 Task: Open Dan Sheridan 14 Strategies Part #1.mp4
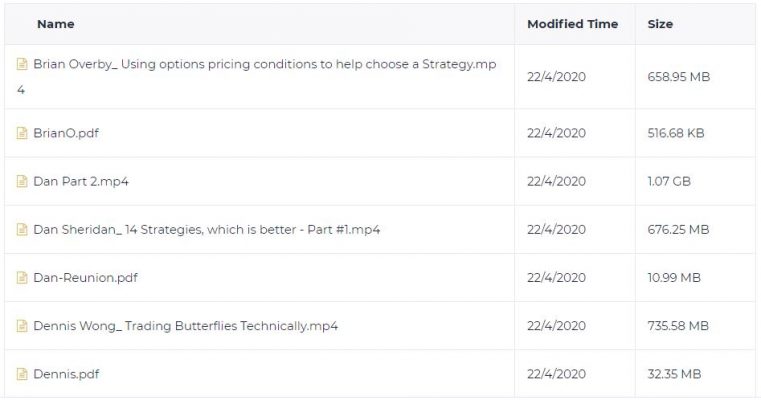pos(207,230)
